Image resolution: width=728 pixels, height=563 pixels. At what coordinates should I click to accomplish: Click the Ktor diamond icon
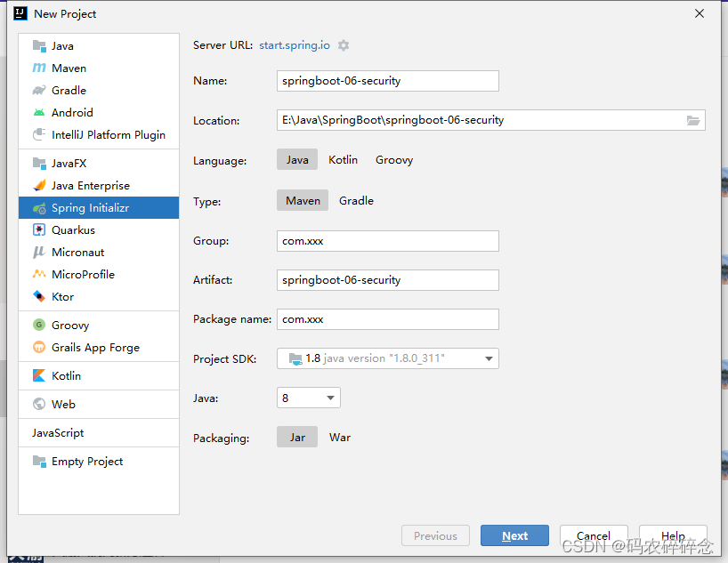tap(39, 296)
